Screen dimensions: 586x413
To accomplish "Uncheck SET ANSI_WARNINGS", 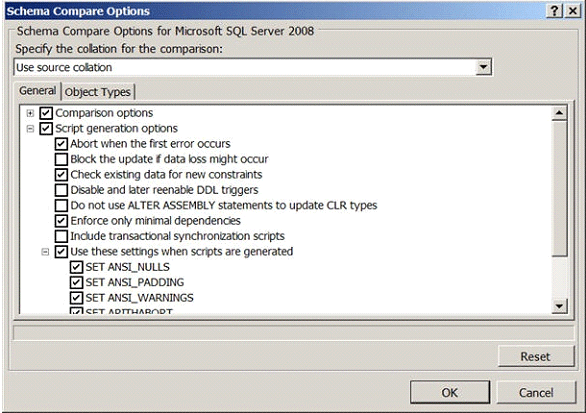I will 76,298.
